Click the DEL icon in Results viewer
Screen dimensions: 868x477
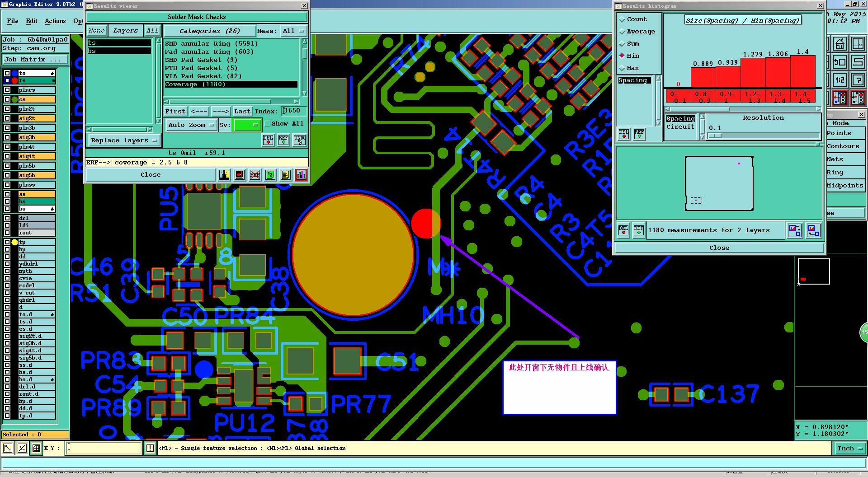[268, 140]
